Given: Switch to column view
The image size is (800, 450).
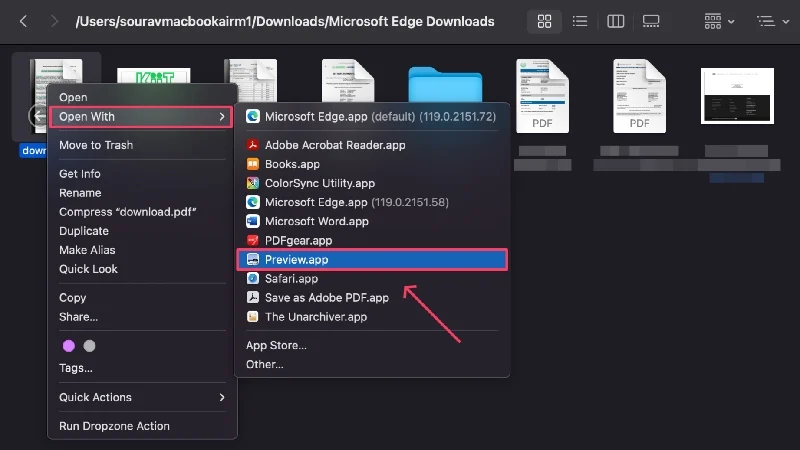Looking at the screenshot, I should point(616,21).
